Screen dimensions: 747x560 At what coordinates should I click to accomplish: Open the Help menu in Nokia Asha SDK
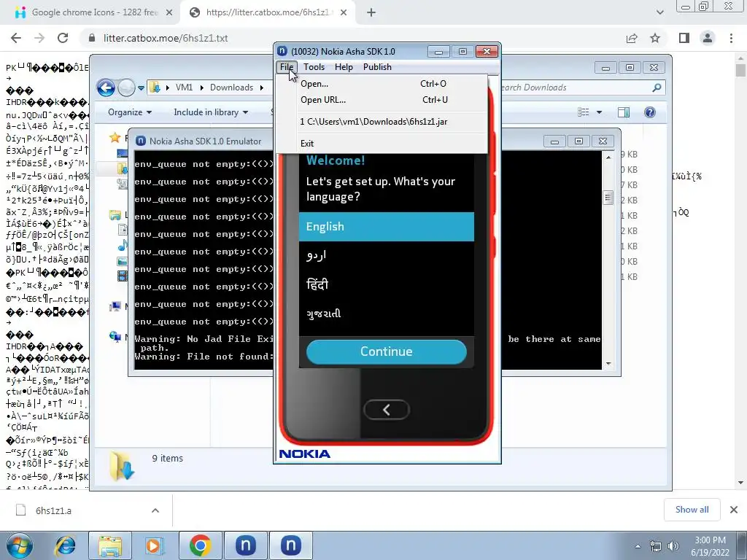(x=344, y=67)
